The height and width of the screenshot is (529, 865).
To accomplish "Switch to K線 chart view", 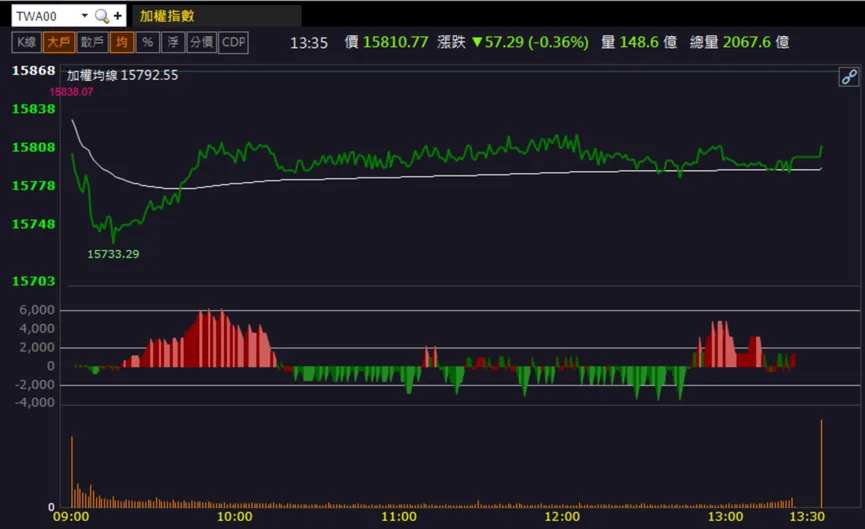I will pos(26,42).
